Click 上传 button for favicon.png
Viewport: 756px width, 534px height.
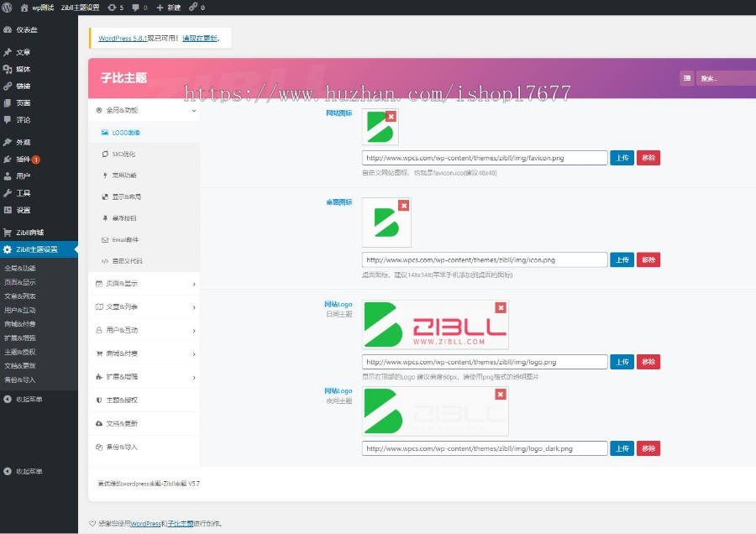coord(622,158)
